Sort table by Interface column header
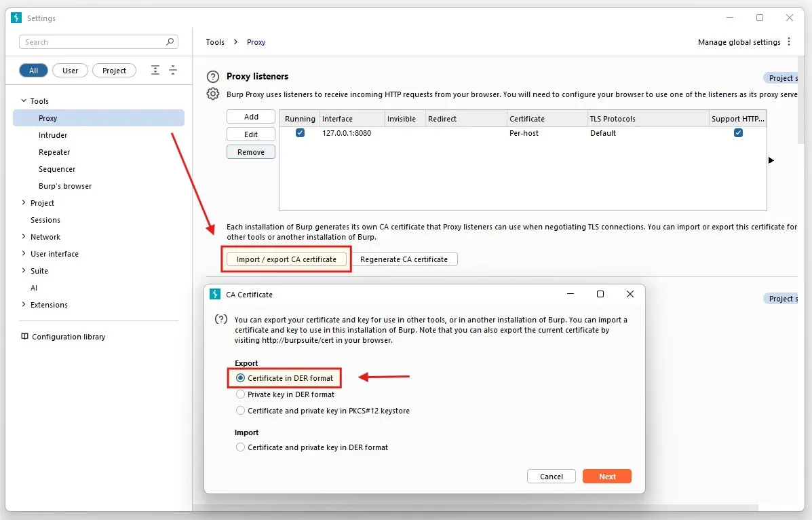812x520 pixels. (x=352, y=119)
